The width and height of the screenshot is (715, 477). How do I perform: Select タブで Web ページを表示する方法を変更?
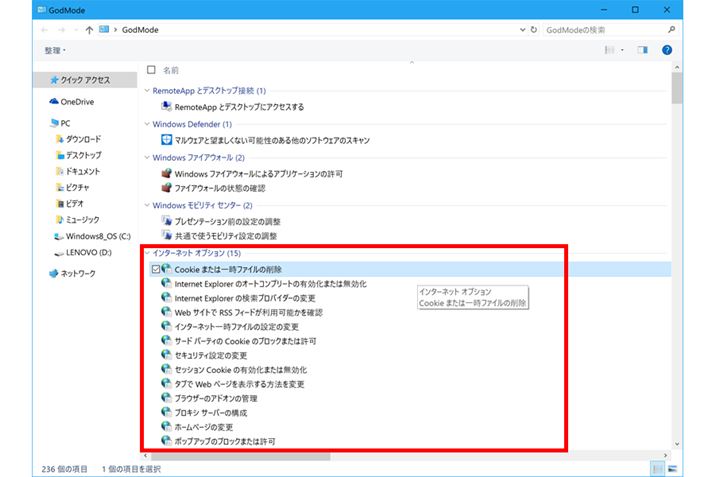click(x=239, y=384)
